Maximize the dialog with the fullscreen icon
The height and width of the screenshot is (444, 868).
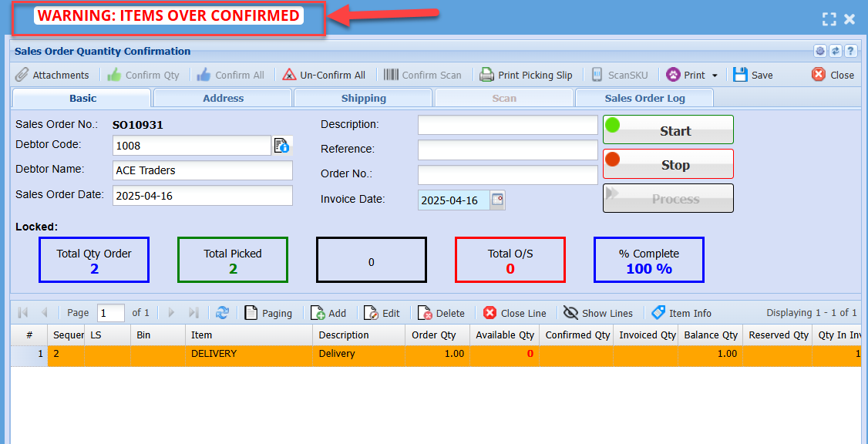point(829,19)
